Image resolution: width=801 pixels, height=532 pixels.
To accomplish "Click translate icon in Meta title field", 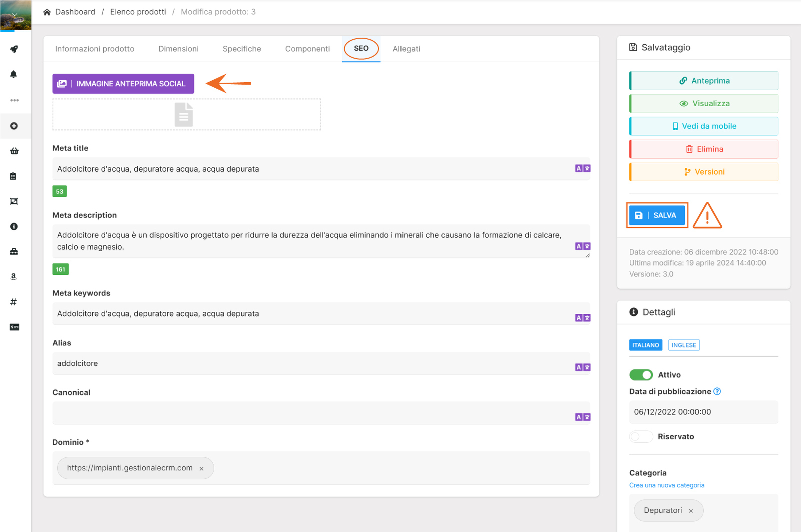I will (x=582, y=169).
